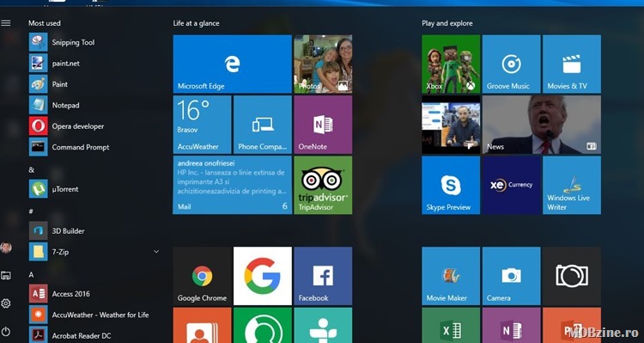Open Settings gear in Start sidebar
This screenshot has width=644, height=343.
6,303
